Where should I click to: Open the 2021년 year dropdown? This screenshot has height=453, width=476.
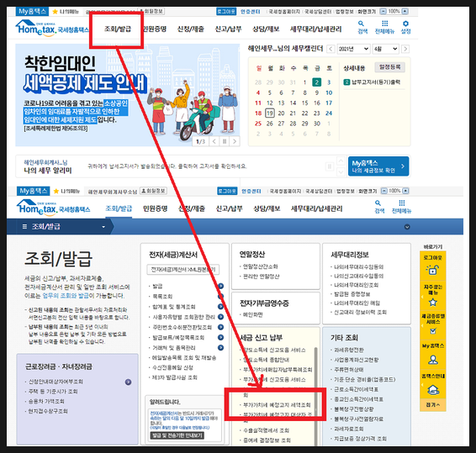(353, 49)
